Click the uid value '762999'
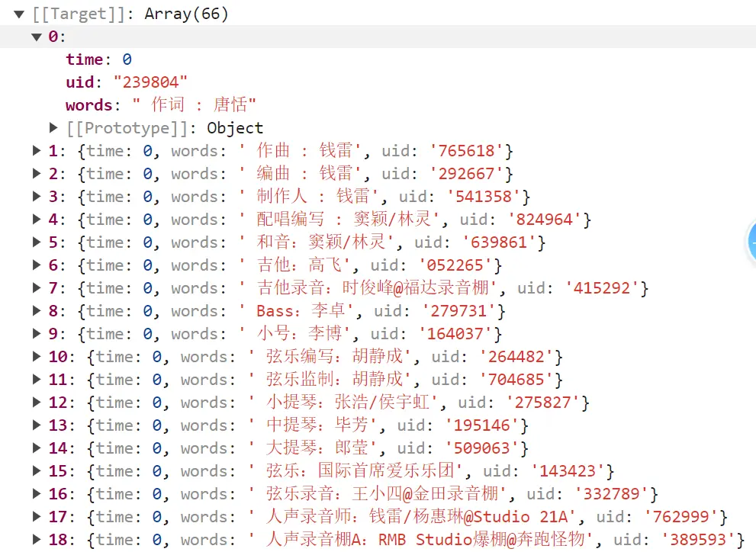The width and height of the screenshot is (756, 552). pos(680,517)
